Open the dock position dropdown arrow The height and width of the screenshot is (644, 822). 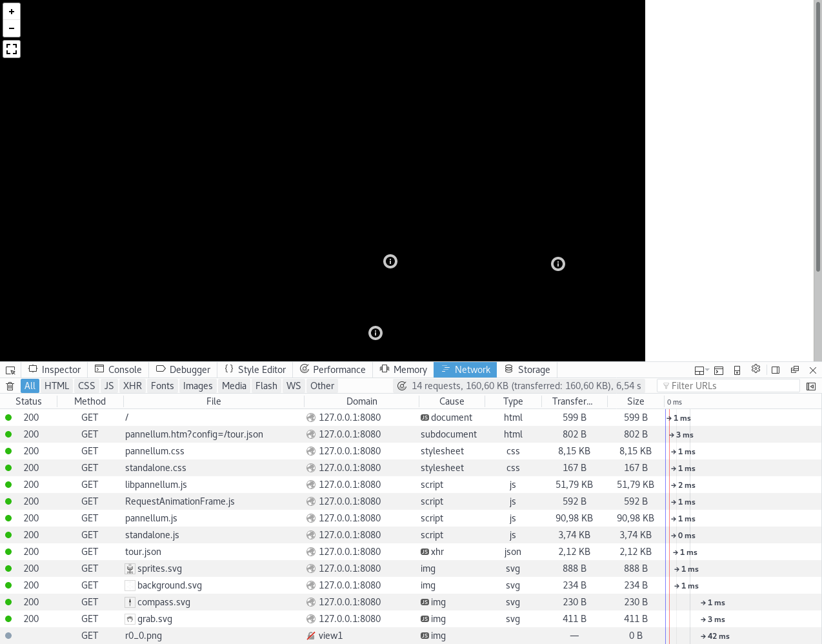pyautogui.click(x=707, y=369)
